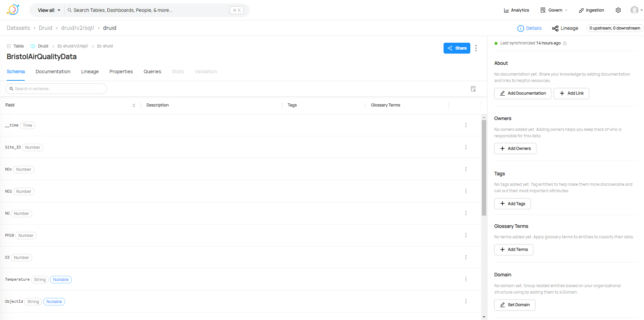This screenshot has height=320, width=644.
Task: Open row menu for PM10 field
Action: [466, 235]
